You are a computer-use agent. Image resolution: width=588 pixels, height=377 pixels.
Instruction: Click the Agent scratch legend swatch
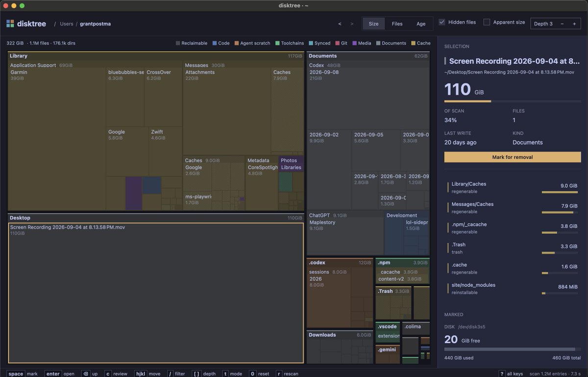click(237, 43)
